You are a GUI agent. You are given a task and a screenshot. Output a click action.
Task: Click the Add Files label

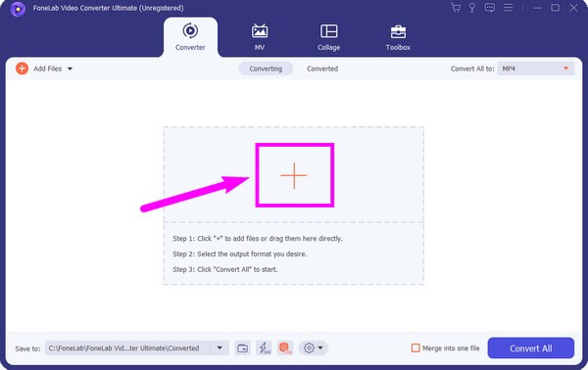tap(48, 69)
